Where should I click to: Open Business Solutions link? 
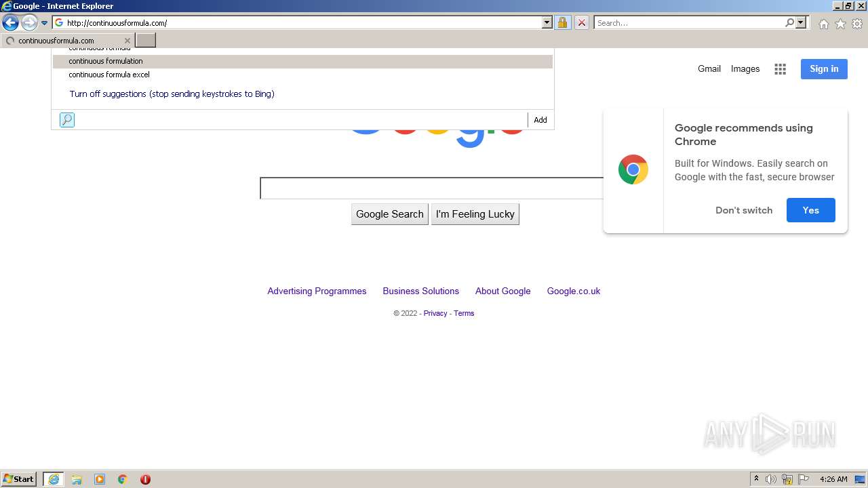pos(420,291)
